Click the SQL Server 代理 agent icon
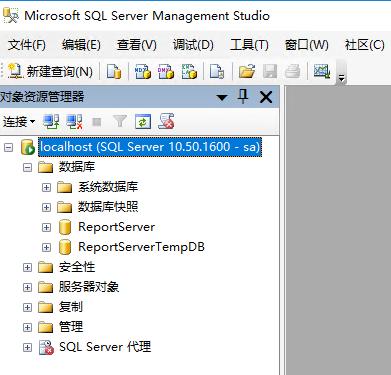The height and width of the screenshot is (375, 391). point(46,347)
